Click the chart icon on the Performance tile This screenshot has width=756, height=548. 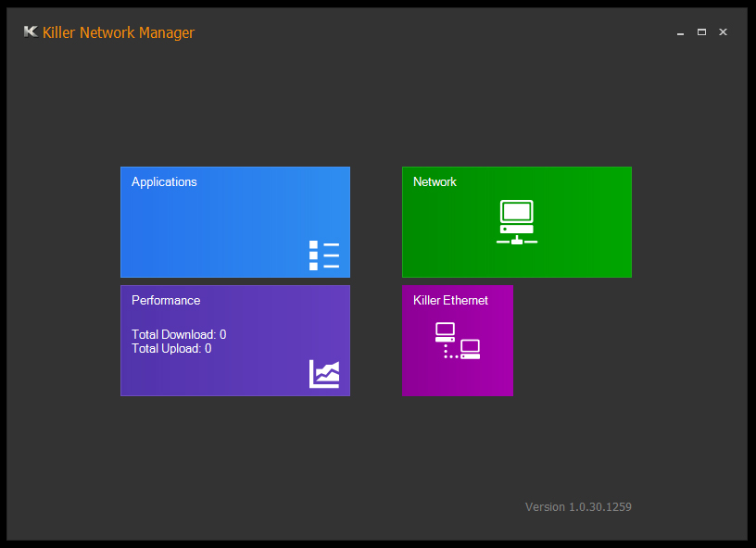pos(324,374)
